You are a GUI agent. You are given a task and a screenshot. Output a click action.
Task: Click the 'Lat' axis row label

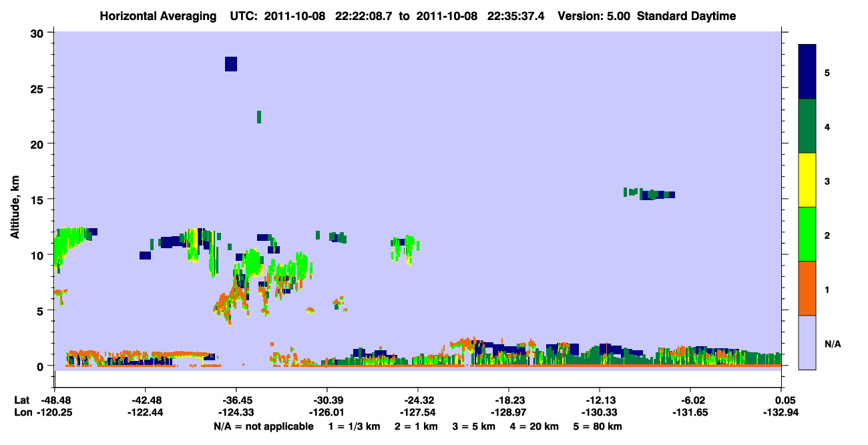[x=21, y=400]
